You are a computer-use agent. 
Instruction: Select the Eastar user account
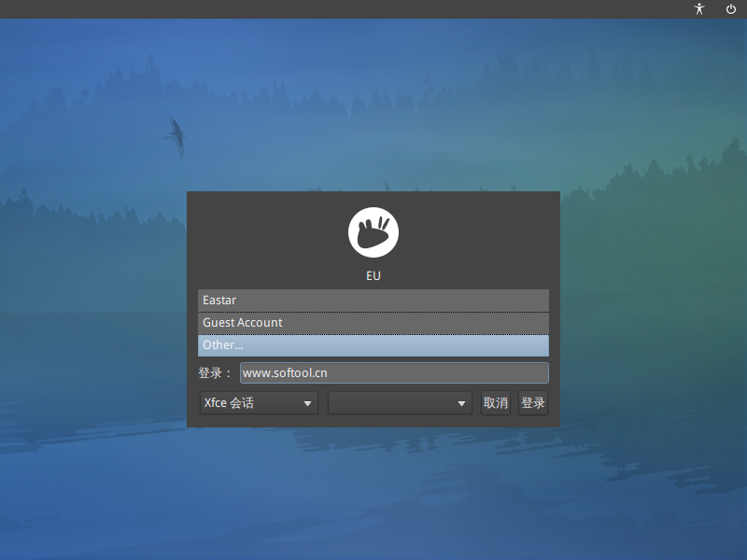click(x=373, y=301)
